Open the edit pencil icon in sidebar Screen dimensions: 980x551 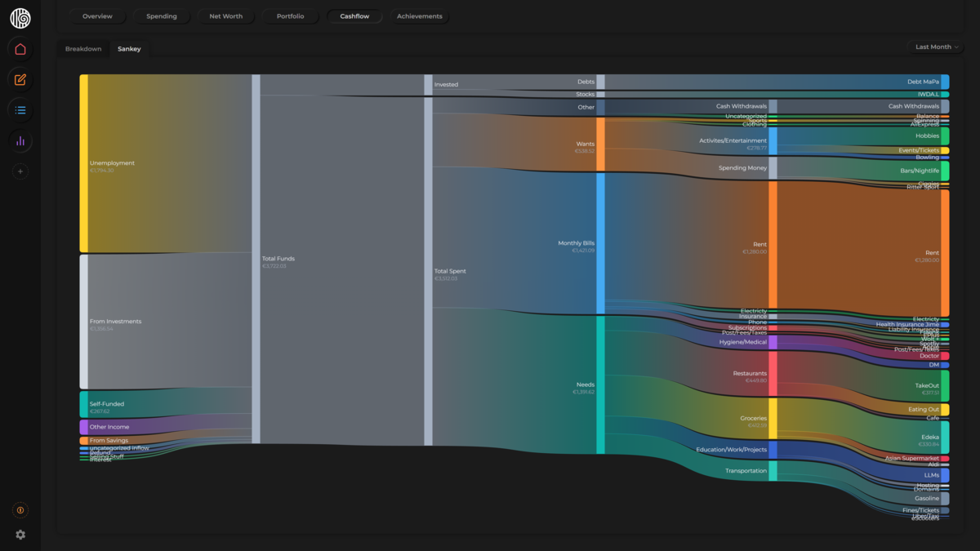click(20, 80)
